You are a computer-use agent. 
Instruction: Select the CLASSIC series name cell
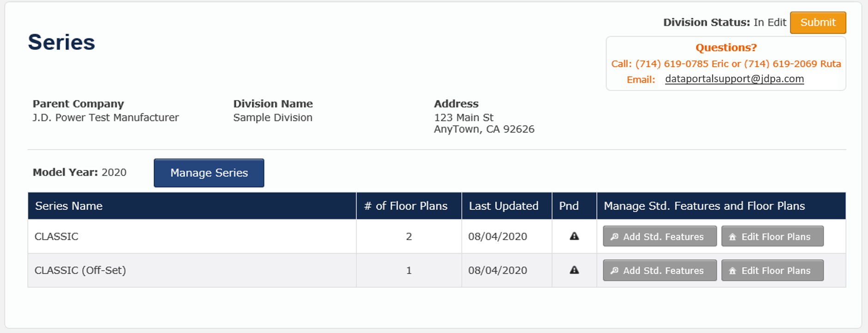(x=56, y=236)
